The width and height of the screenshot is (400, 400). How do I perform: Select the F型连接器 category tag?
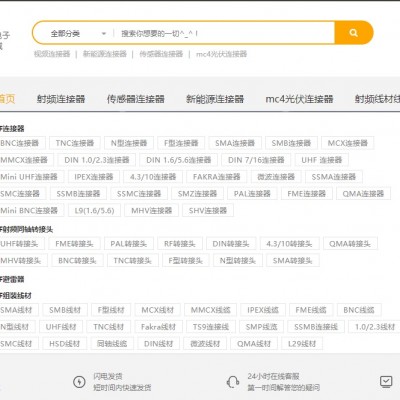tap(181, 143)
